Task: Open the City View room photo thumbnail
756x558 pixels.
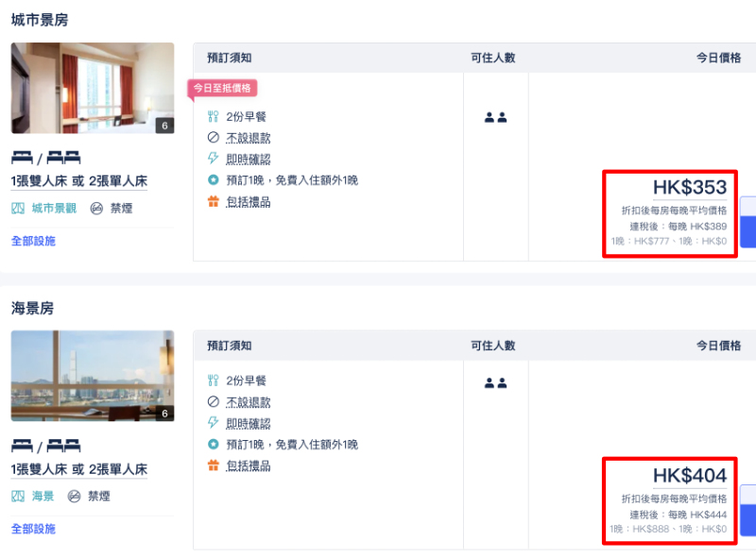Action: 93,88
